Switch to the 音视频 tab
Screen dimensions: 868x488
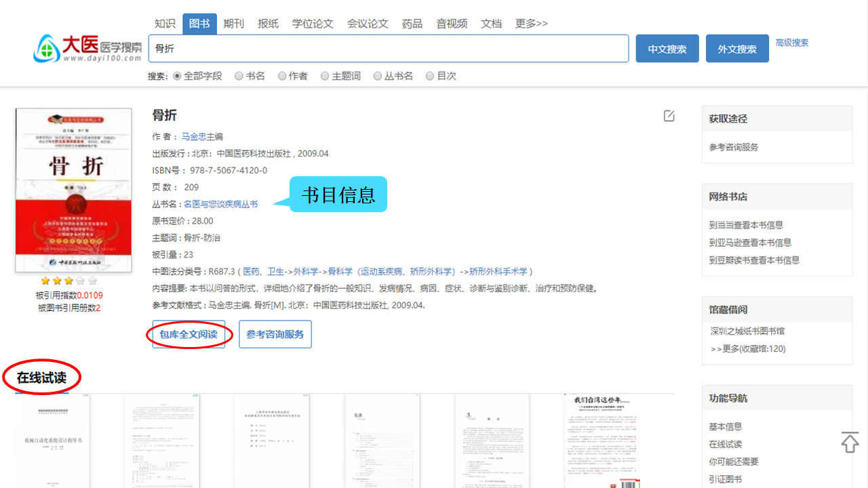pyautogui.click(x=452, y=24)
